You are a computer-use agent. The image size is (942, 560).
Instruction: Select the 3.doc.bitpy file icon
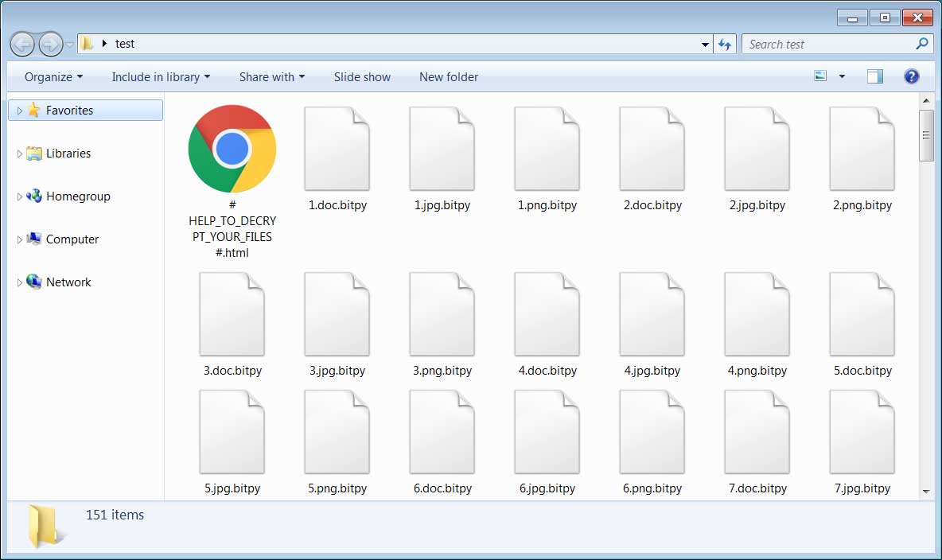point(232,314)
